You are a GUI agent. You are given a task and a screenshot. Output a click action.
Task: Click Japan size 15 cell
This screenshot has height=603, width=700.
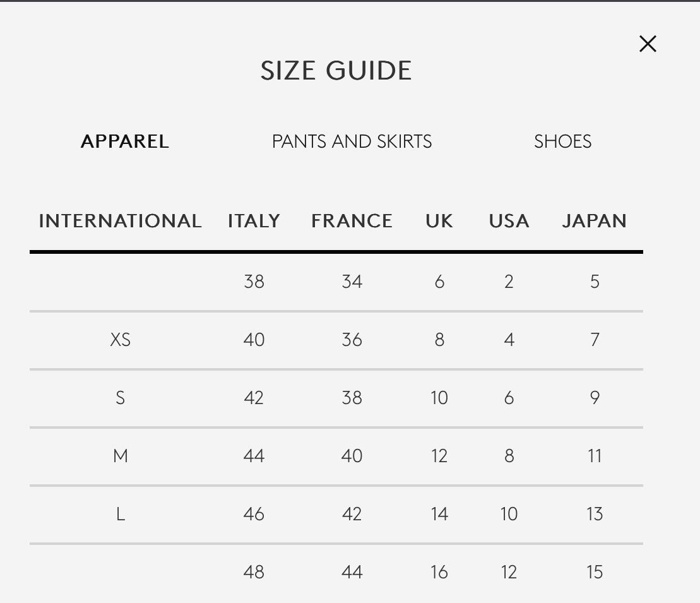[x=595, y=572]
